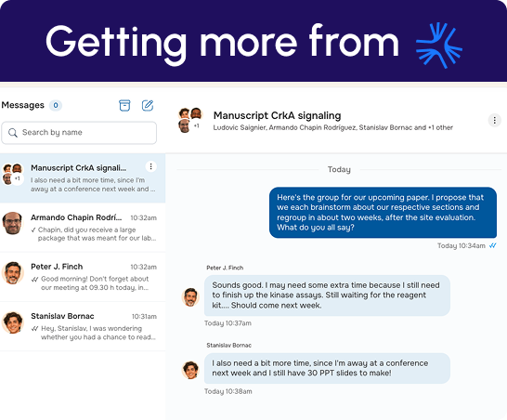Click the 'Peter J. Finch' sender label
The image size is (507, 420).
[225, 268]
